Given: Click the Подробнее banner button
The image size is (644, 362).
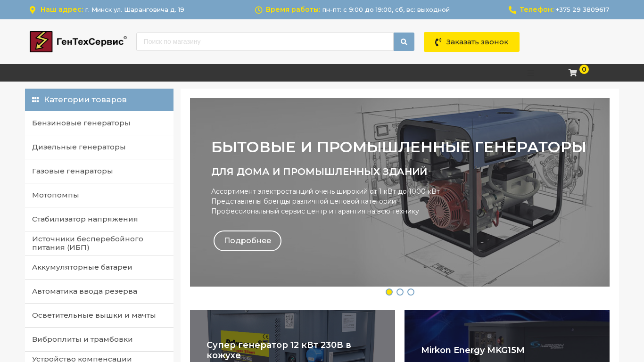Looking at the screenshot, I should pyautogui.click(x=248, y=241).
